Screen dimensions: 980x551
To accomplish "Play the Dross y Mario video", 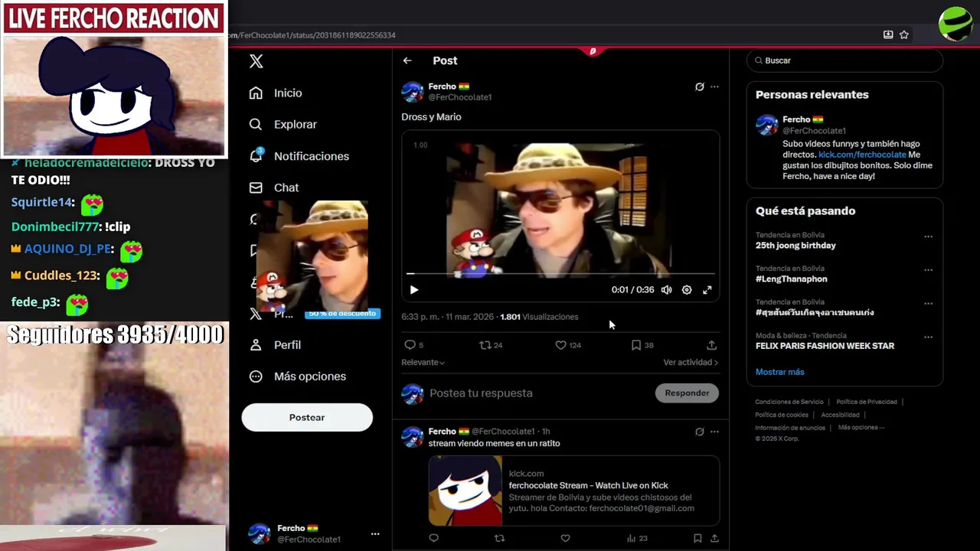I will (x=414, y=290).
